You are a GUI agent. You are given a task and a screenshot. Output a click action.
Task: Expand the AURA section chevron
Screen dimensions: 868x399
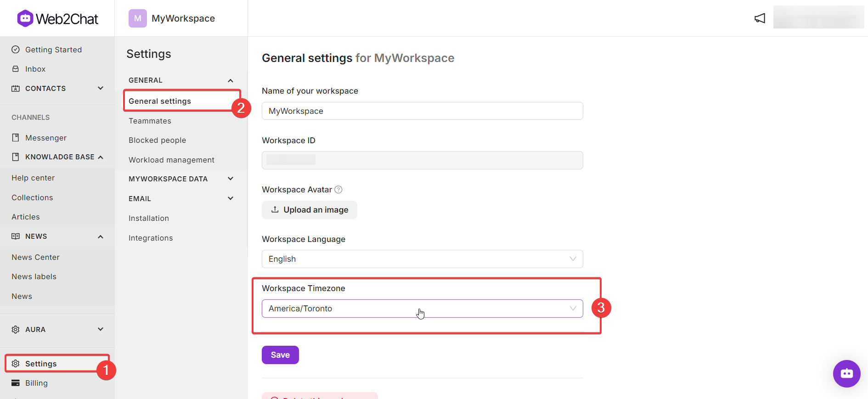101,329
